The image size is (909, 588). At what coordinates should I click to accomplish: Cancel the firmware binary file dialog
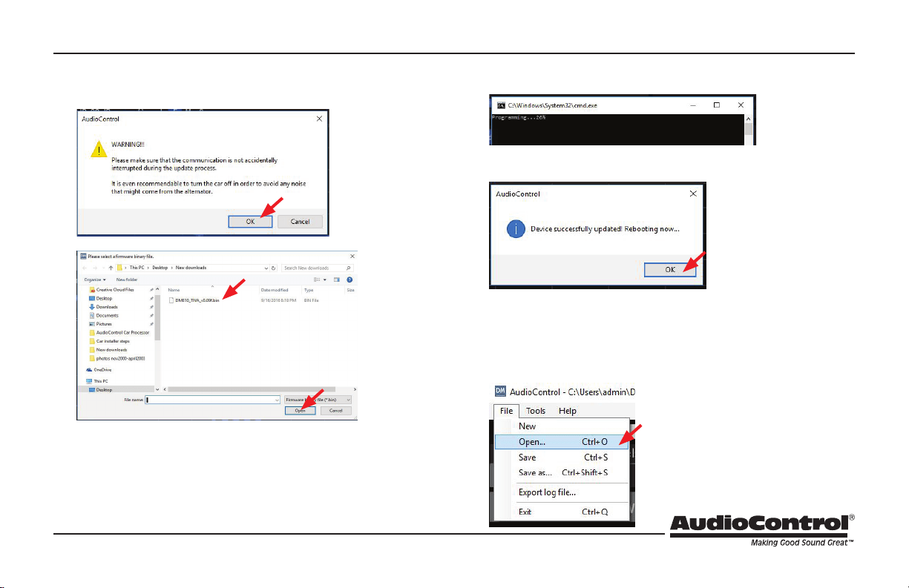335,410
